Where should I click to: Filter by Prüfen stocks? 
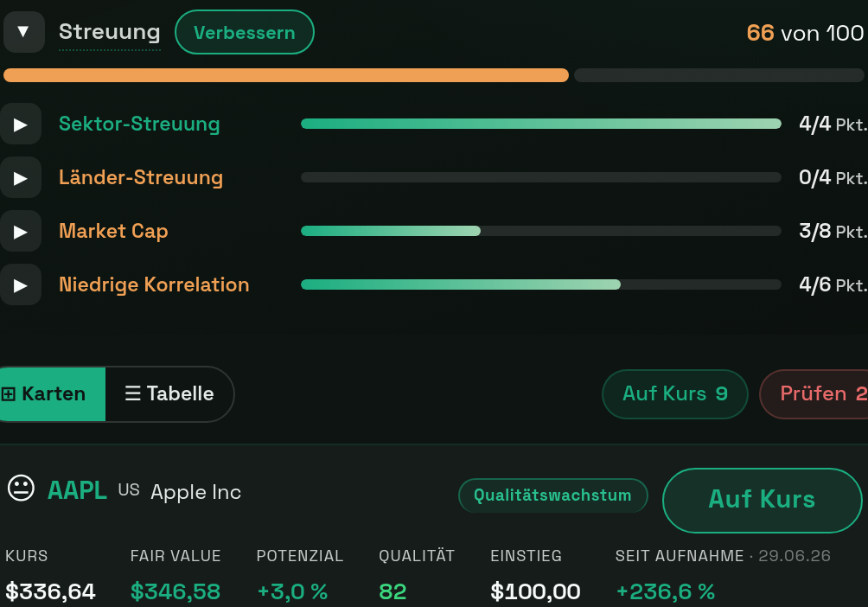(x=814, y=393)
